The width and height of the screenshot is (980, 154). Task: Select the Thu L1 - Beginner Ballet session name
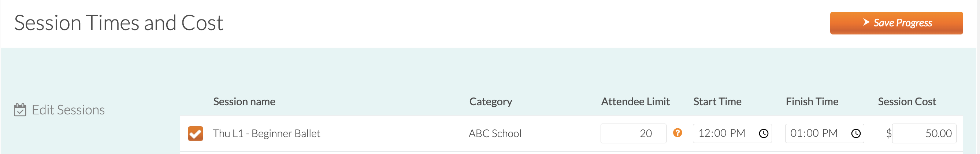[266, 133]
